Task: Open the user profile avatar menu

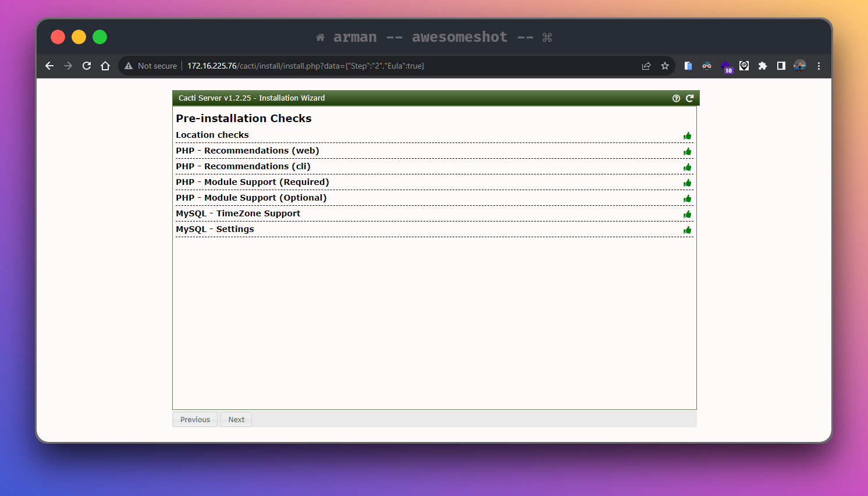Action: click(800, 66)
